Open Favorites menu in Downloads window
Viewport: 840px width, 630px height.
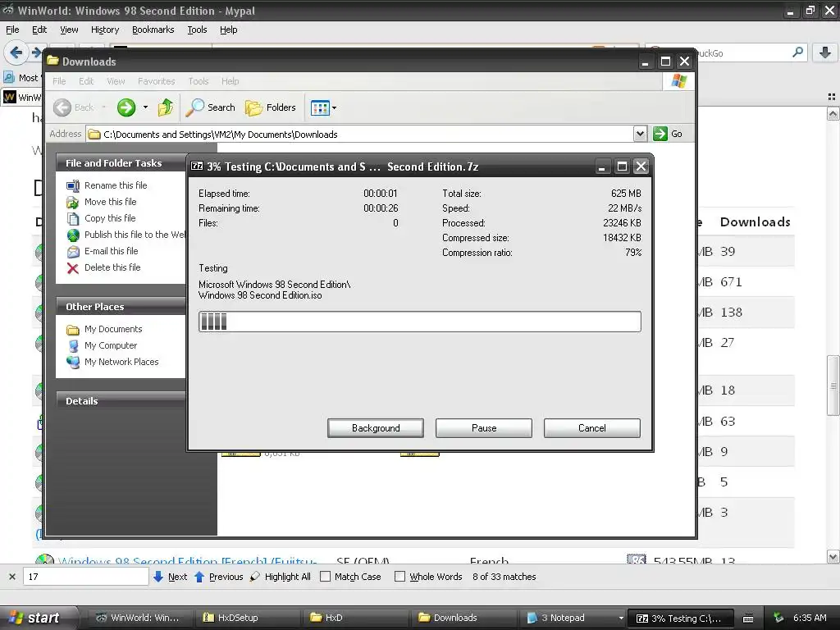pos(156,81)
